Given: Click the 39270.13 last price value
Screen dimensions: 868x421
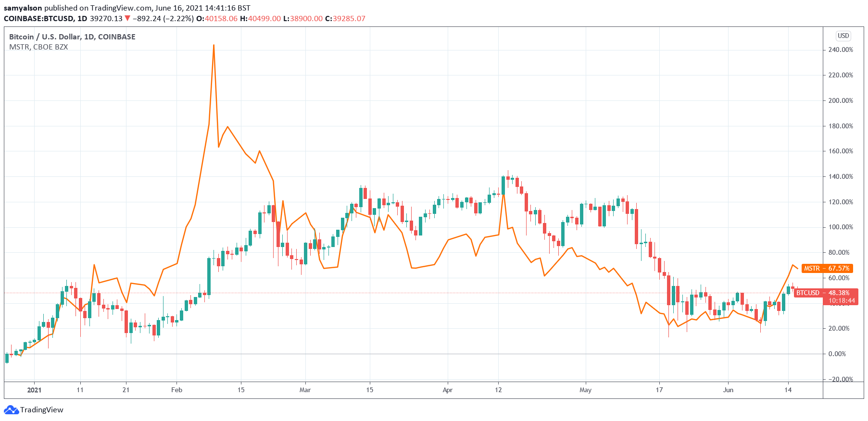Looking at the screenshot, I should pyautogui.click(x=106, y=19).
